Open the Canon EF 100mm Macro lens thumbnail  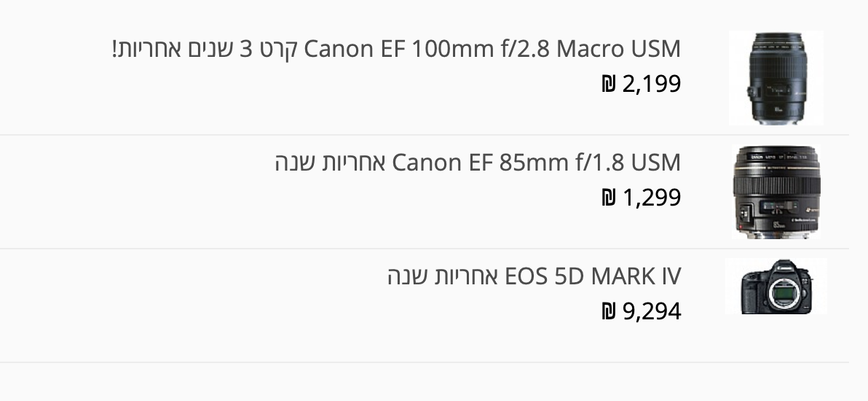coord(776,78)
